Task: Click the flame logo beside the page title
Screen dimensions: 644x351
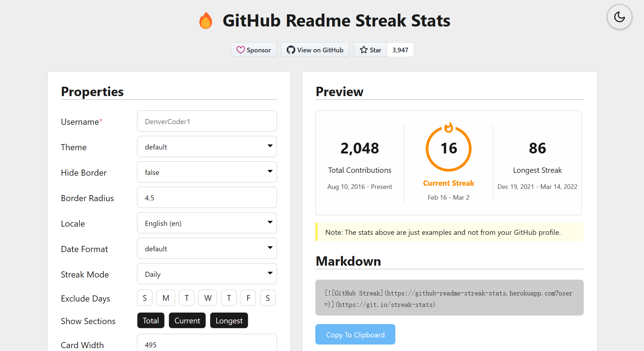Action: [206, 20]
